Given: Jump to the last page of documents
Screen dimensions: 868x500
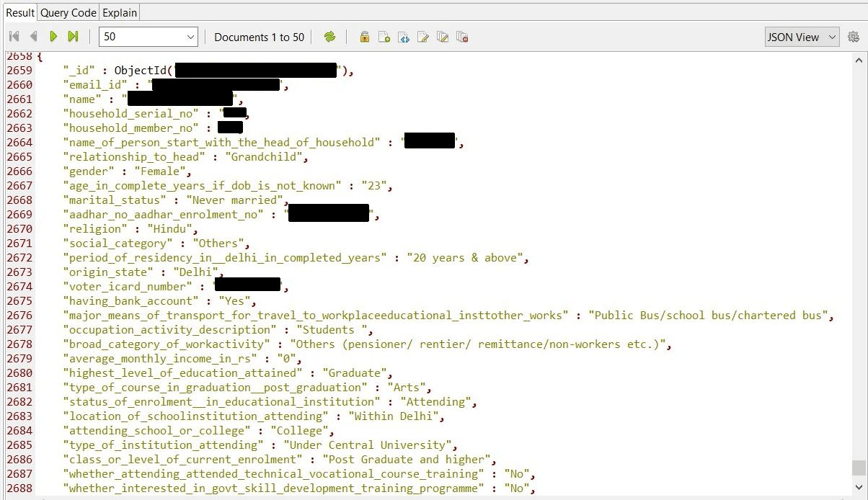Looking at the screenshot, I should [x=73, y=37].
